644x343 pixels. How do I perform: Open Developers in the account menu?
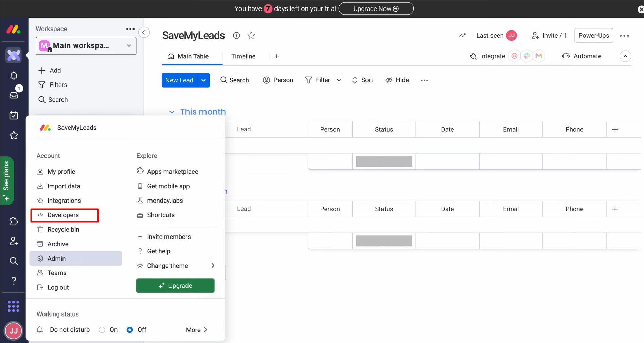(63, 215)
